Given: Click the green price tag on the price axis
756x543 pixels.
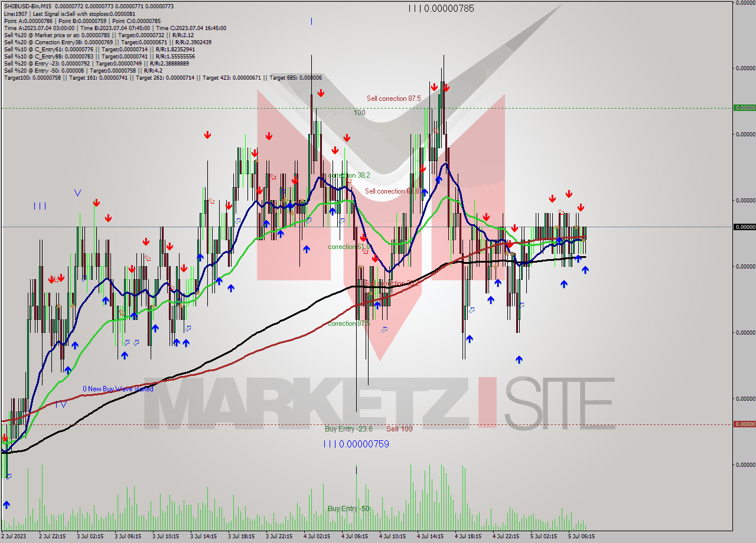Looking at the screenshot, I should (744, 108).
